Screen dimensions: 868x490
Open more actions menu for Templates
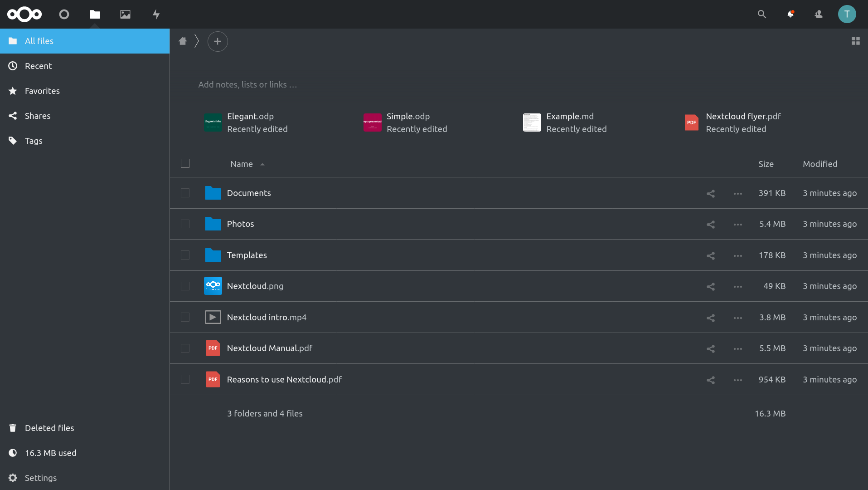(737, 256)
